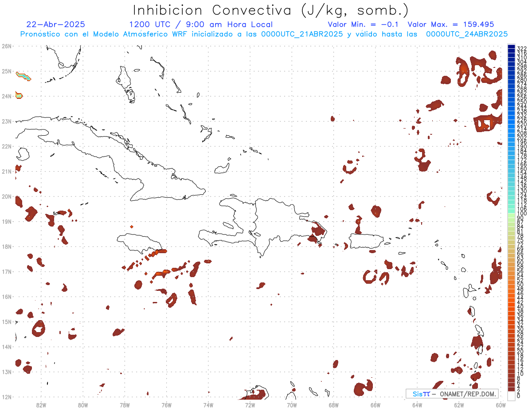The width and height of the screenshot is (532, 411).
Task: Select the 24N latitude label
Action: (7, 96)
